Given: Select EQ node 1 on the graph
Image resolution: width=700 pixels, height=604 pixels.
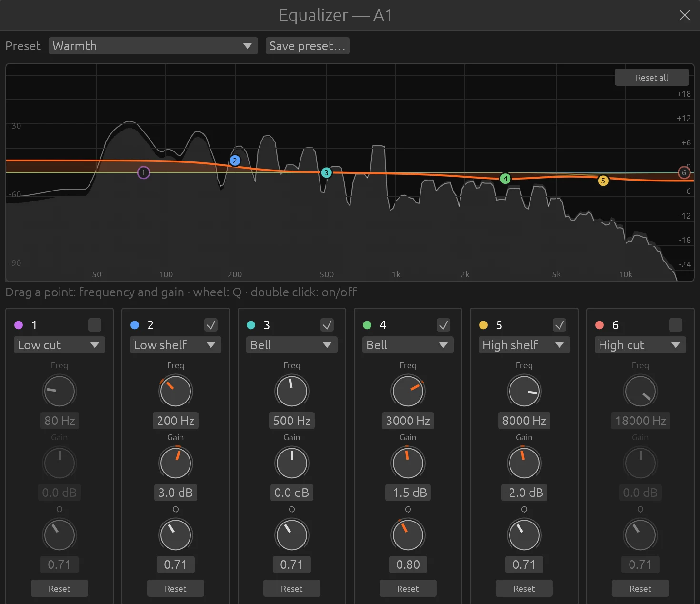Looking at the screenshot, I should pyautogui.click(x=143, y=172).
